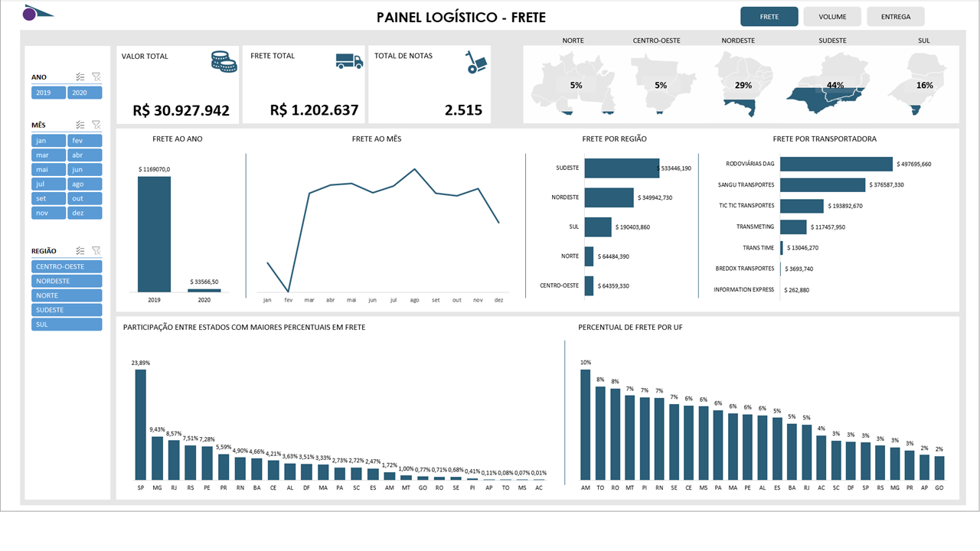This screenshot has width=980, height=551.
Task: Clear the filter on the REGIÃO slicer
Action: point(96,251)
